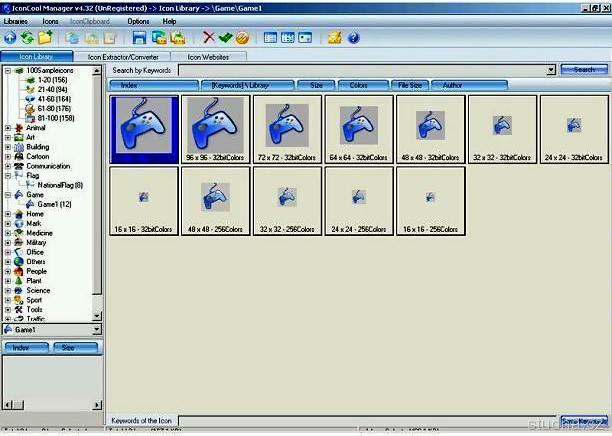Select the highlighted first gamepad thumbnail
The width and height of the screenshot is (612, 436).
point(144,129)
